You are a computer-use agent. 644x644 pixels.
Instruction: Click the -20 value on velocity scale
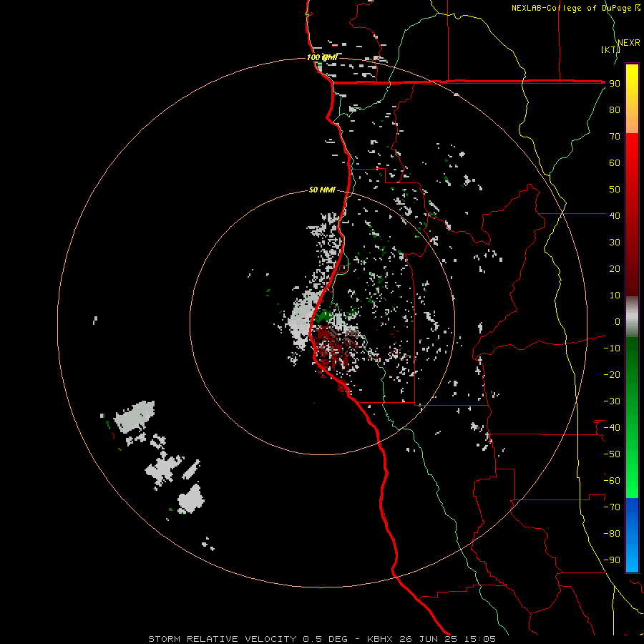pos(612,374)
